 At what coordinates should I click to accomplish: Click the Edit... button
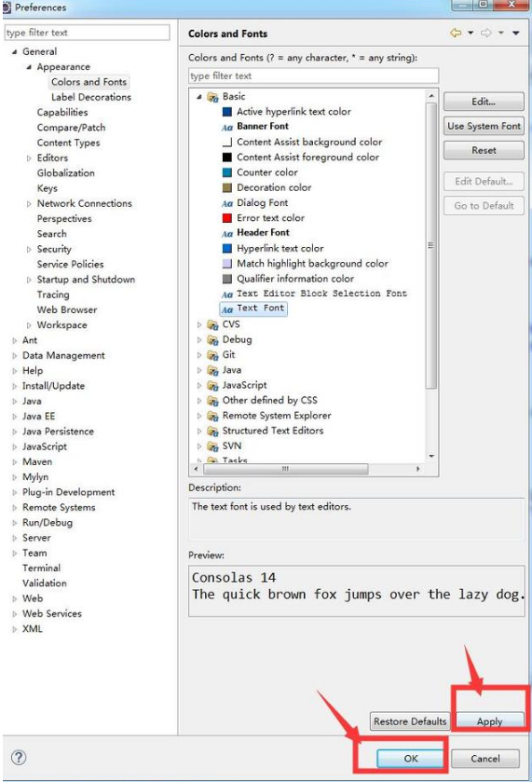(484, 102)
